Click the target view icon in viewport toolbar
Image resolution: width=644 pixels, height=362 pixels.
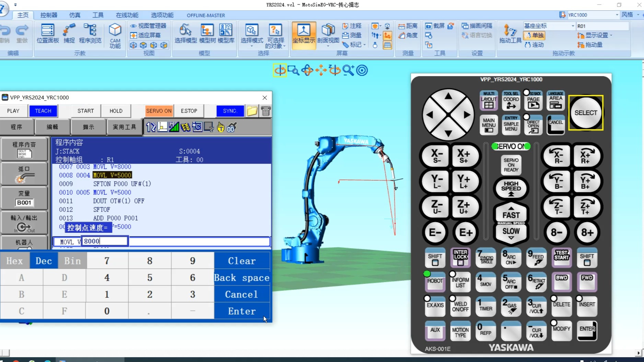[362, 70]
